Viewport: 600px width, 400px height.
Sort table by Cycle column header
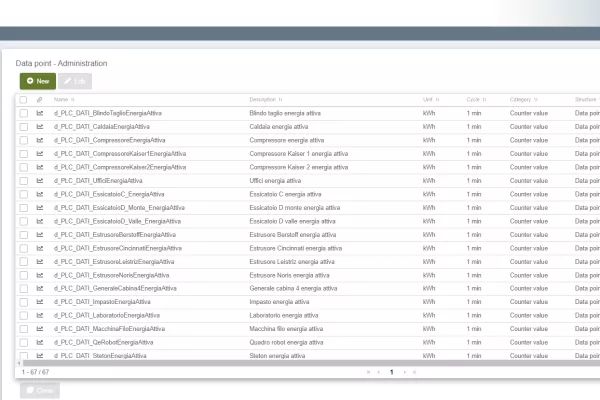(x=476, y=100)
